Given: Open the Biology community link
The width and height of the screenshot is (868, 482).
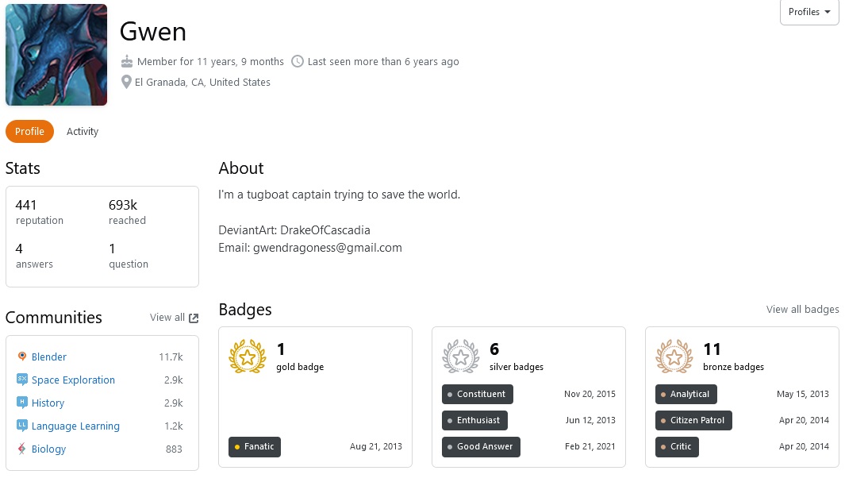Looking at the screenshot, I should pos(48,449).
